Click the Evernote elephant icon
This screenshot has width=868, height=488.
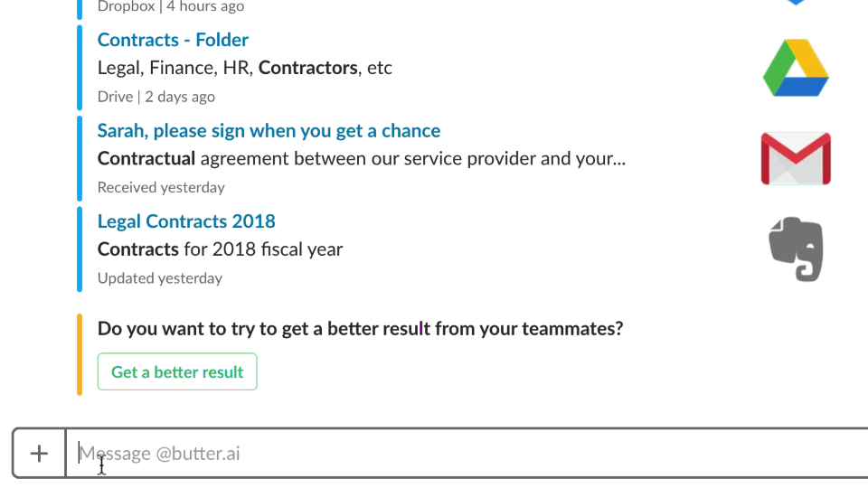click(x=796, y=249)
